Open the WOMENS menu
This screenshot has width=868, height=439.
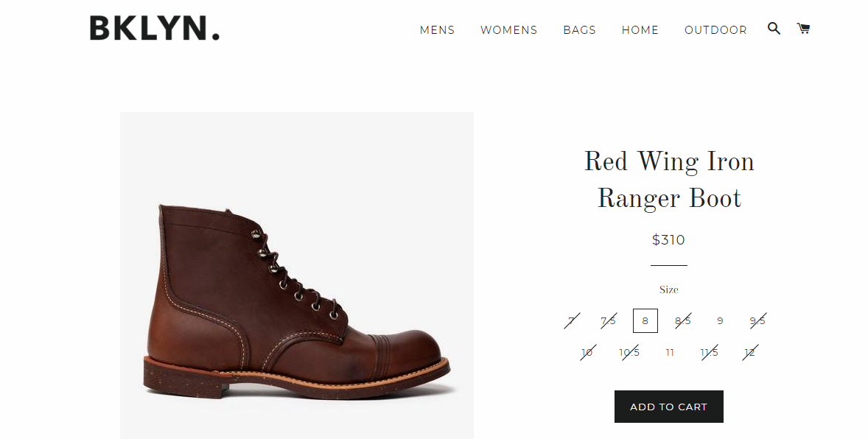(508, 30)
